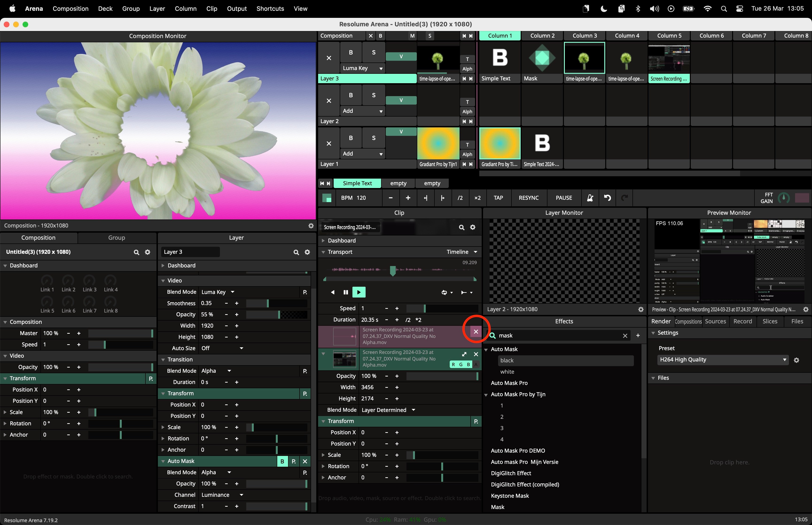This screenshot has width=812, height=525.
Task: Toggle Layer 3 solo S button
Action: click(373, 52)
